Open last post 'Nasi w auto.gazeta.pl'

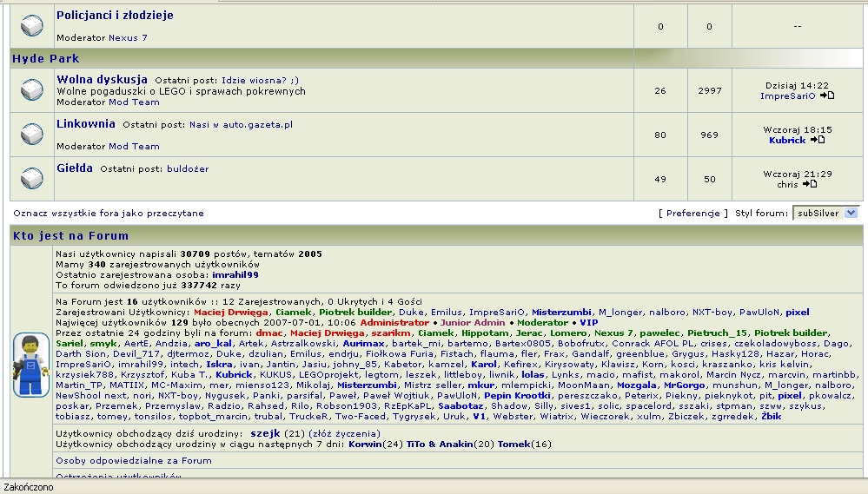[x=241, y=124]
